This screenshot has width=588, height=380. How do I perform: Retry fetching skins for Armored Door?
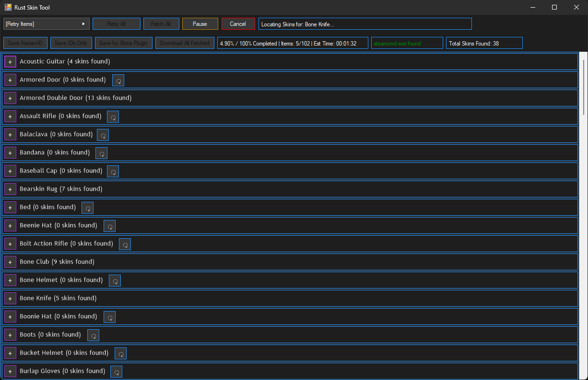(118, 81)
